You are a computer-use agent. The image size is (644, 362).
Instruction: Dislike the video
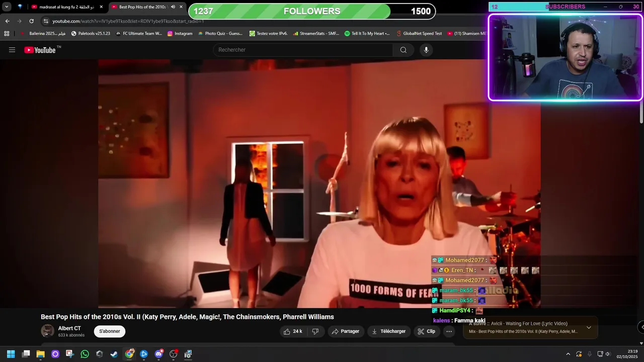click(x=315, y=331)
